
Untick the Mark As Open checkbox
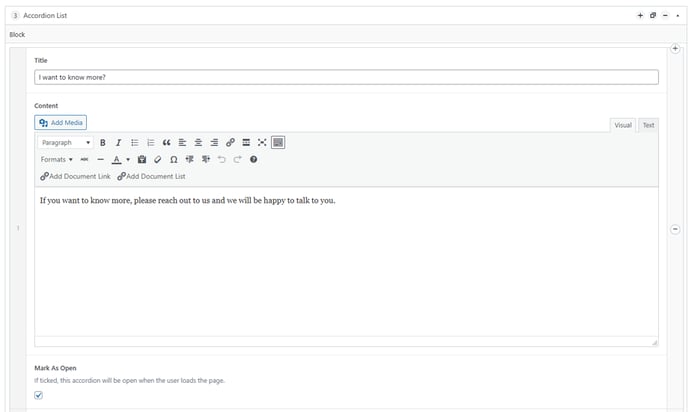(x=39, y=395)
